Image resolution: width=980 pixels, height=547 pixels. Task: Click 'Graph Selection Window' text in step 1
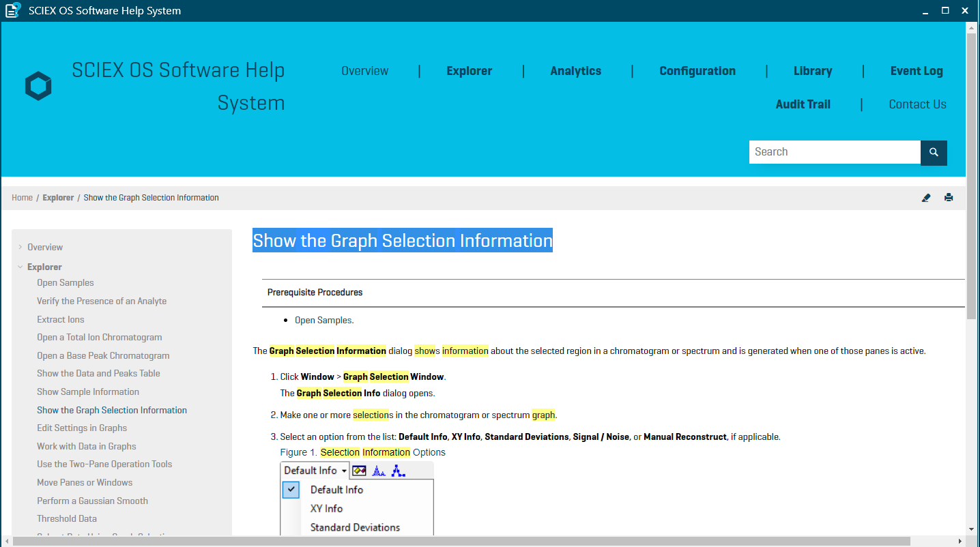pos(394,376)
